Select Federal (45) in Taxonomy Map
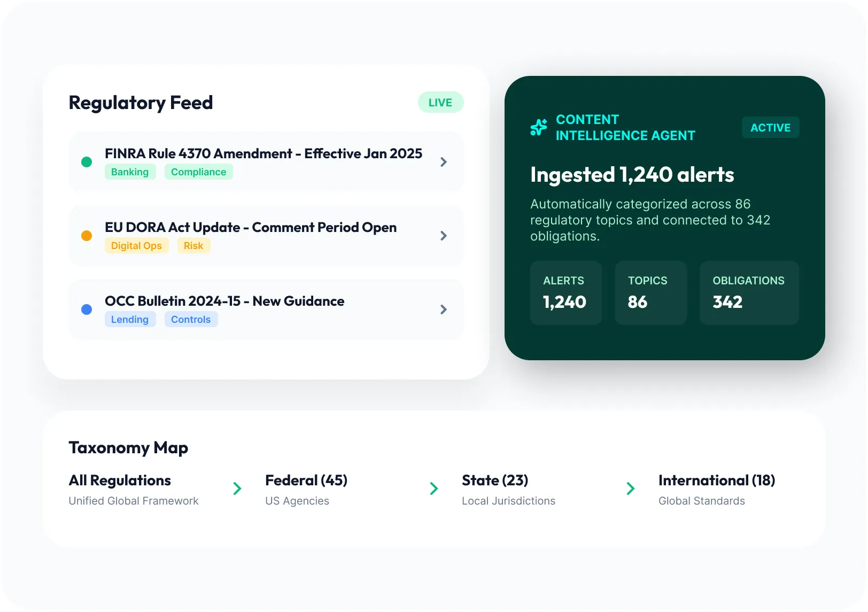This screenshot has height=612, width=868. [306, 481]
